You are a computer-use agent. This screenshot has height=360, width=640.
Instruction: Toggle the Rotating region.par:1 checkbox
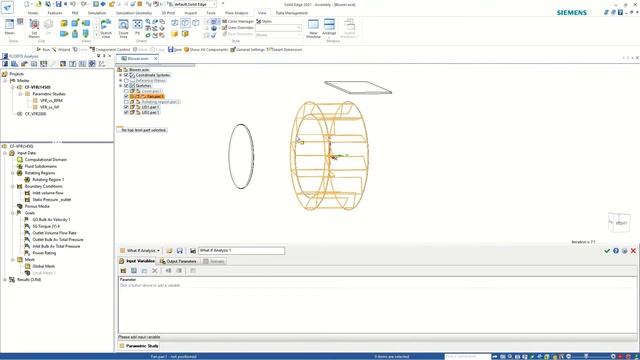(x=126, y=102)
